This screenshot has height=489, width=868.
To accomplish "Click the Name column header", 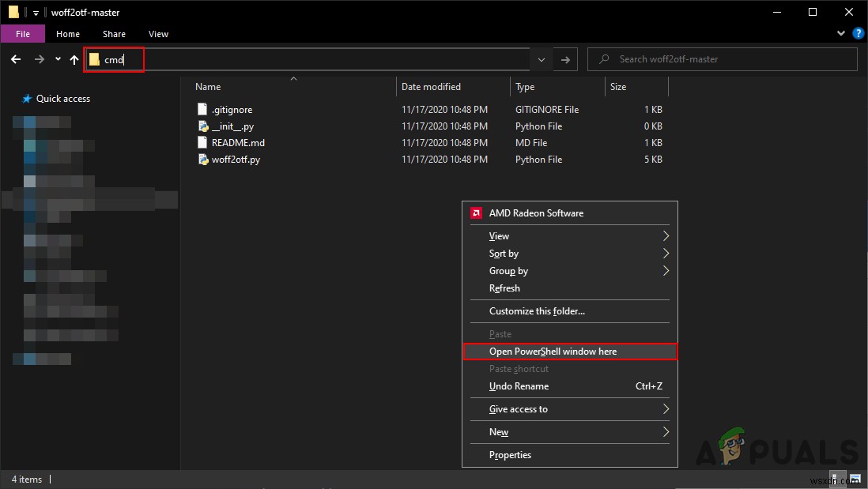I will coord(209,87).
